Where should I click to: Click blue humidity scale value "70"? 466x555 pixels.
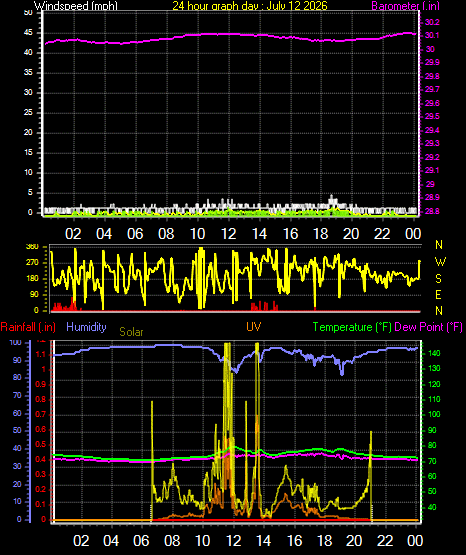click(17, 395)
